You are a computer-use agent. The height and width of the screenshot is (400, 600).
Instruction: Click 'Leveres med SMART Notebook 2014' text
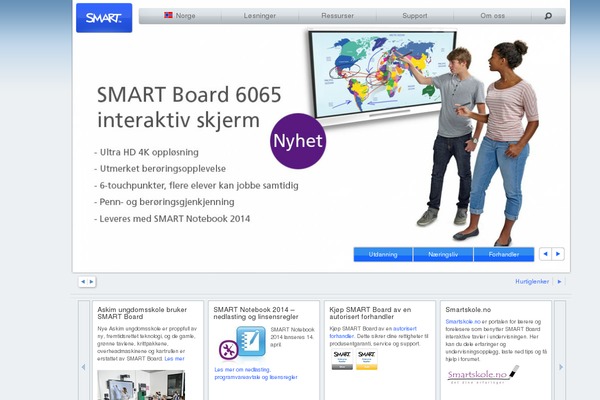174,219
